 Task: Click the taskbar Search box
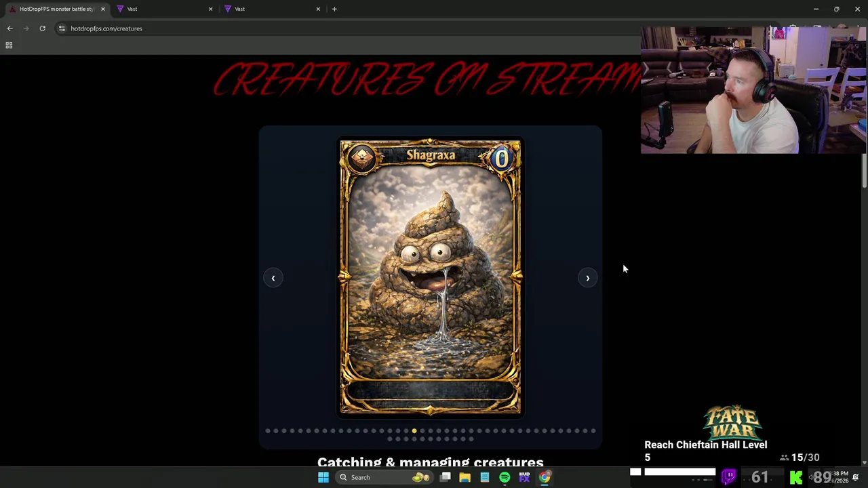click(x=383, y=477)
